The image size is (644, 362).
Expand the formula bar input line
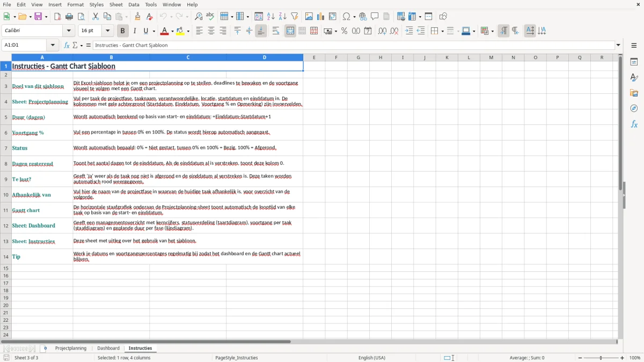(618, 45)
